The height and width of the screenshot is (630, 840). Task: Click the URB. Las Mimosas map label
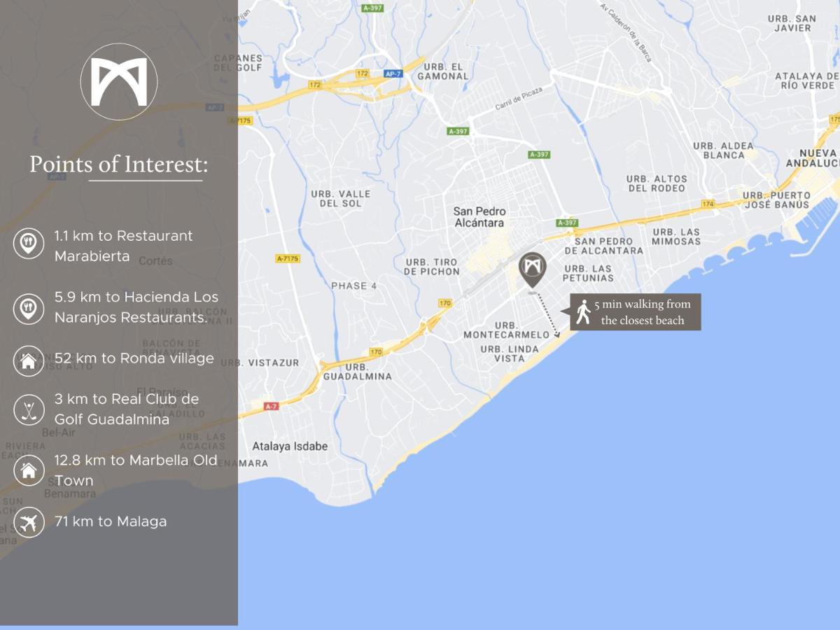coord(676,237)
